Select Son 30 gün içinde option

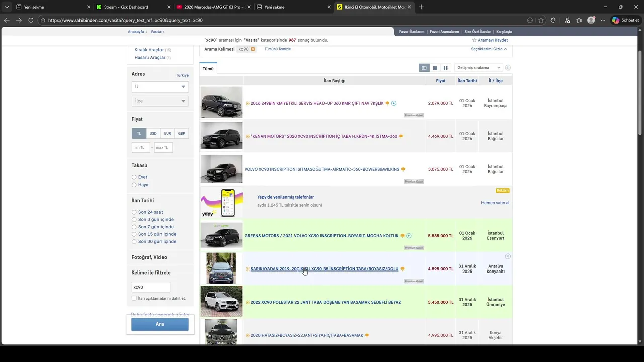click(134, 242)
